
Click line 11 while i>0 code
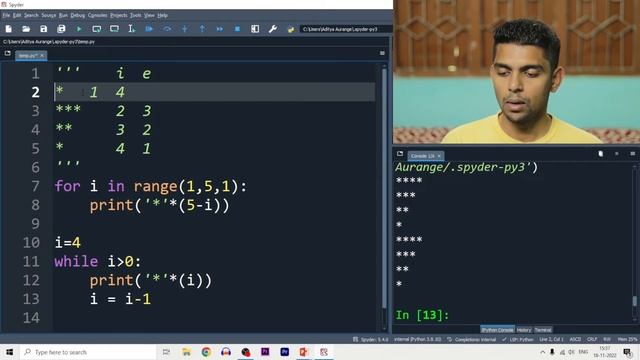click(x=98, y=262)
